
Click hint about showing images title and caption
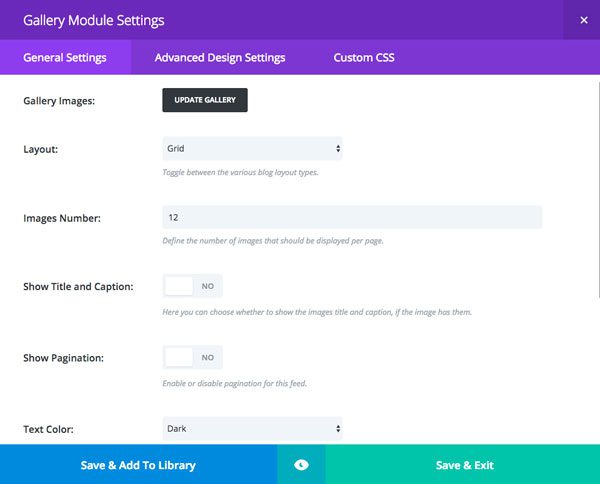pos(317,312)
